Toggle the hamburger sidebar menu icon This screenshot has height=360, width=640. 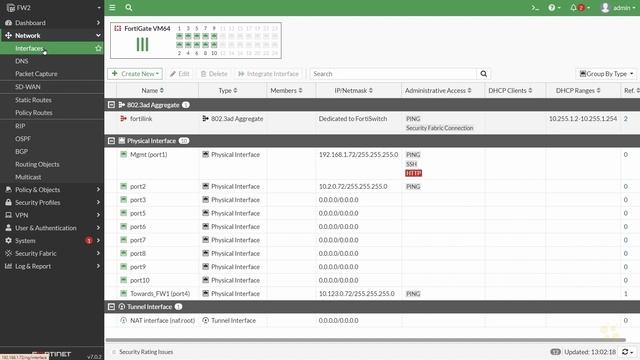(112, 7)
